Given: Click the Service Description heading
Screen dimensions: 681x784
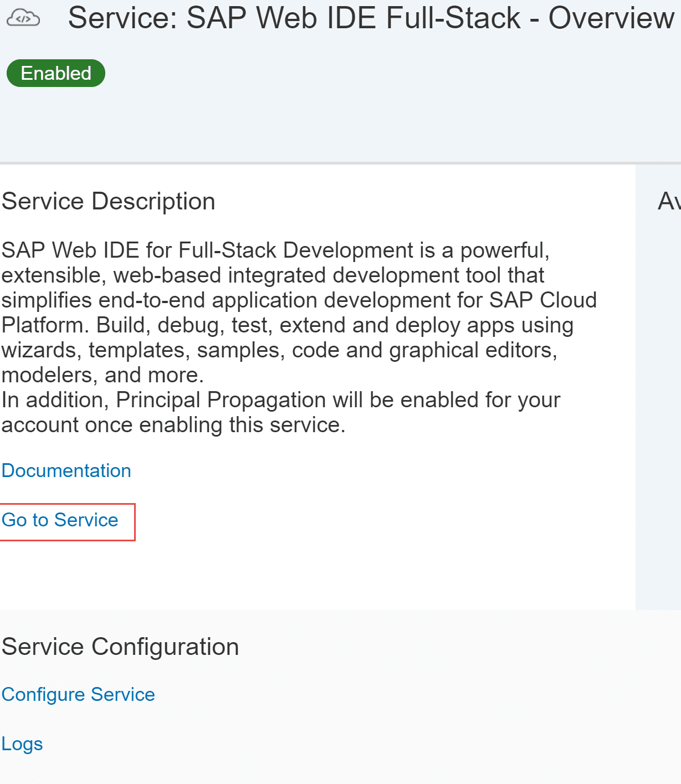Looking at the screenshot, I should [x=108, y=201].
